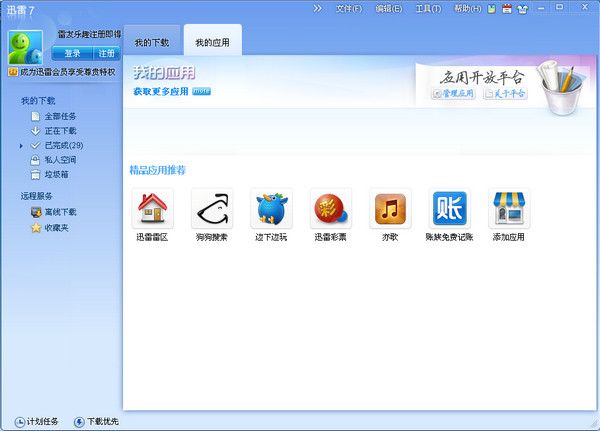Click the 登录 login button
Viewport: 600px width, 431px height.
[72, 53]
